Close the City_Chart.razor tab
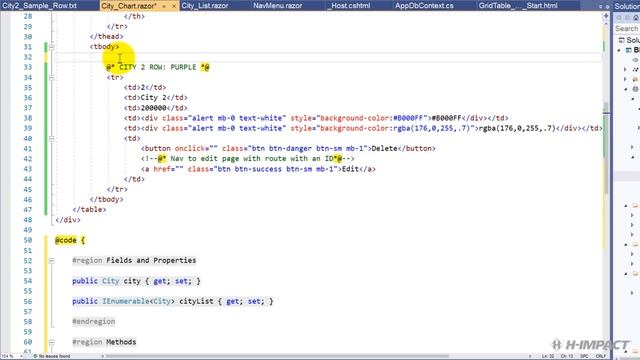Screen dimensions: 640x360 coord(173,7)
